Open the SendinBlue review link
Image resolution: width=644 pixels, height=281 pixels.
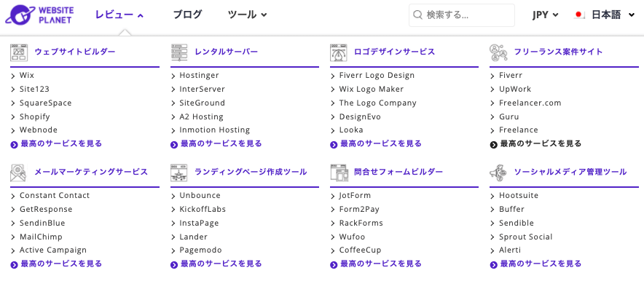pyautogui.click(x=42, y=223)
